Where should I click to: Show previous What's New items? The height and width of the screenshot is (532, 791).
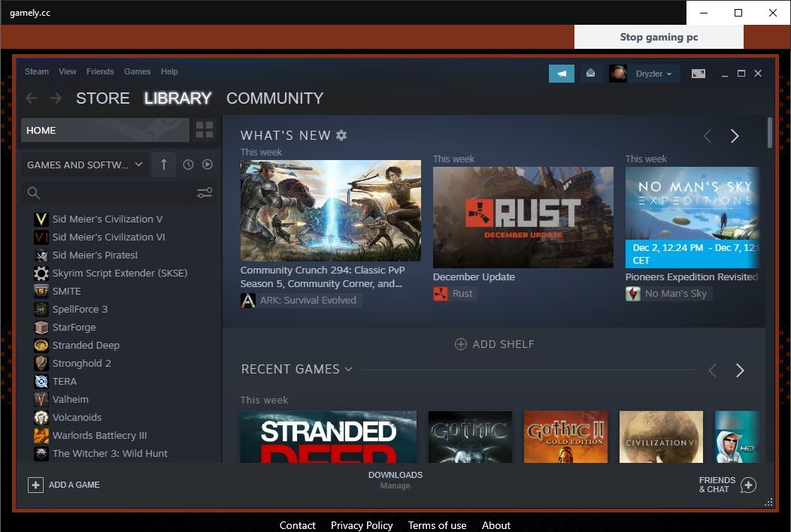(x=708, y=136)
